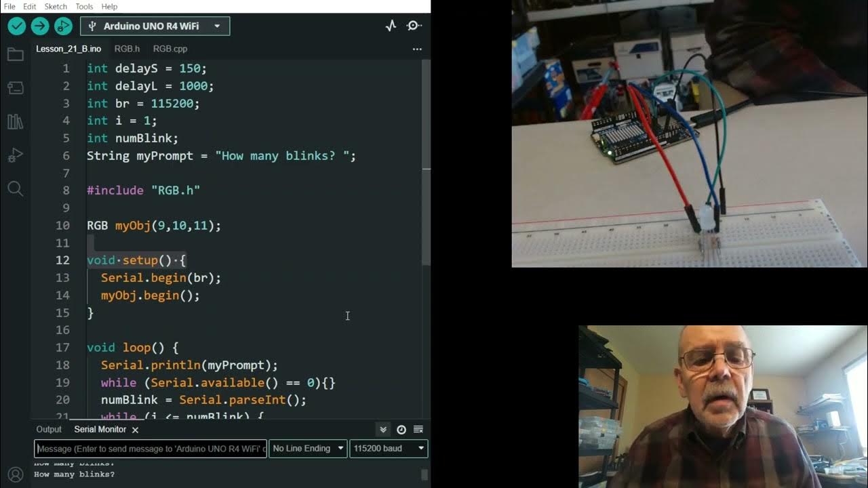Focus the Serial Monitor message input field
This screenshot has width=868, height=488.
tap(151, 449)
